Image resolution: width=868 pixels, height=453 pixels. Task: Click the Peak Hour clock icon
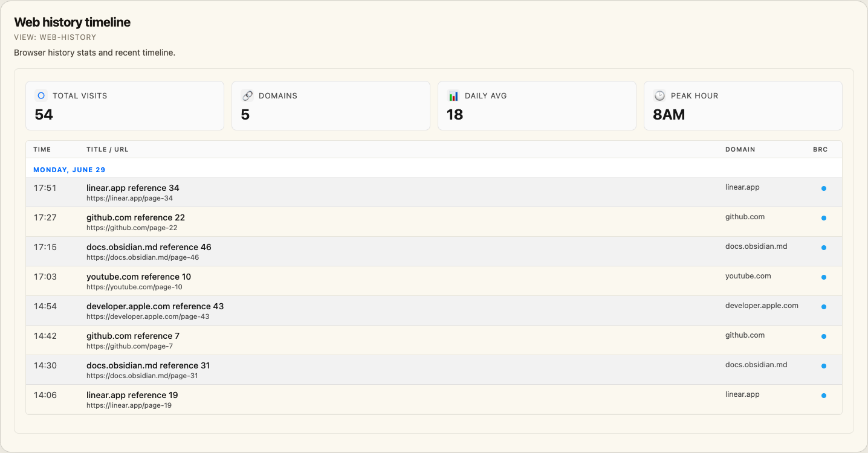pos(659,95)
